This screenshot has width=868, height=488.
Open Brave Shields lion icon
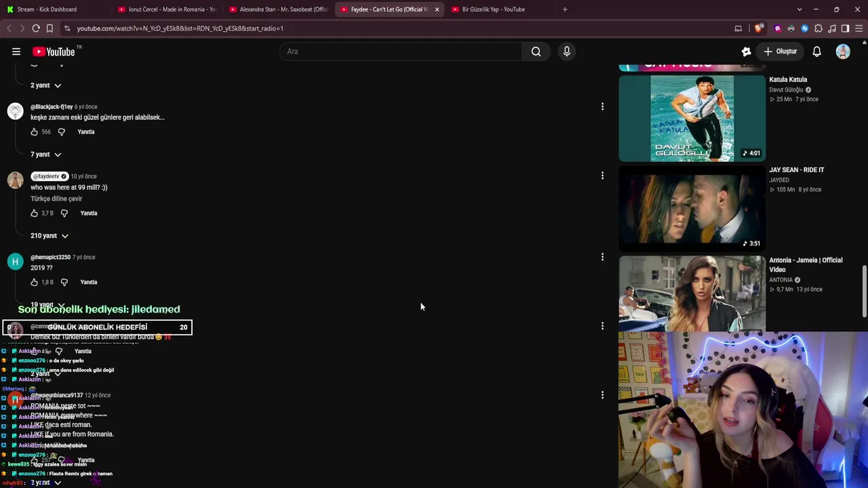click(x=758, y=28)
